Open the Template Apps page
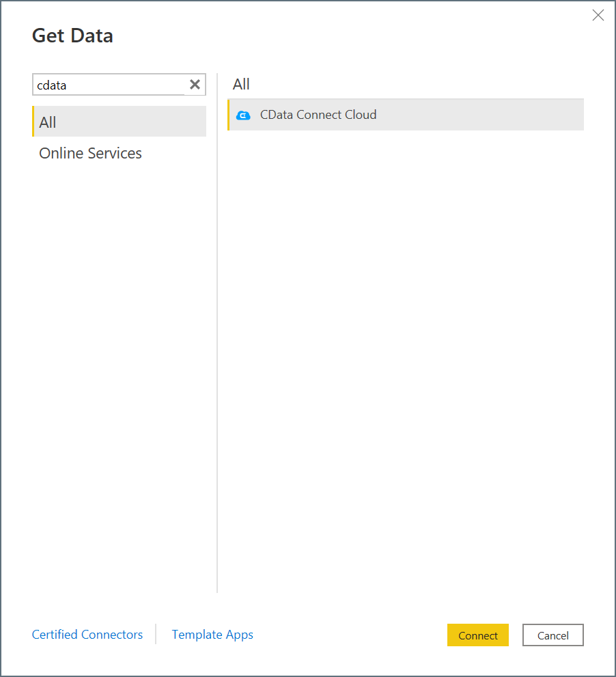The width and height of the screenshot is (616, 677). (x=212, y=635)
